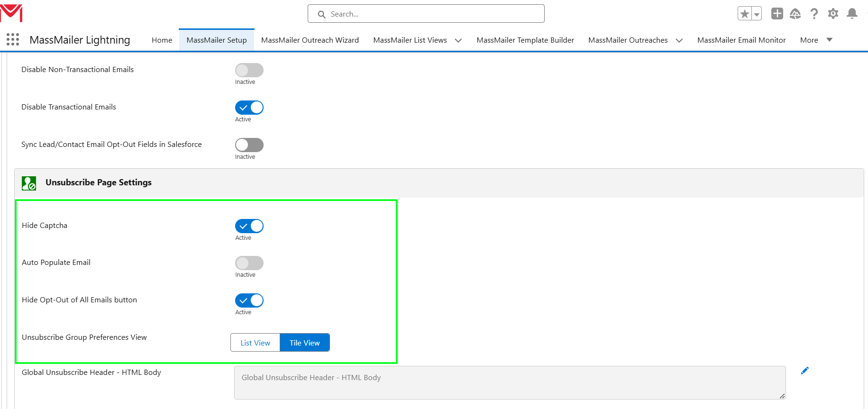Click the Auto Populate Email label
Image resolution: width=868 pixels, height=409 pixels.
(x=56, y=263)
